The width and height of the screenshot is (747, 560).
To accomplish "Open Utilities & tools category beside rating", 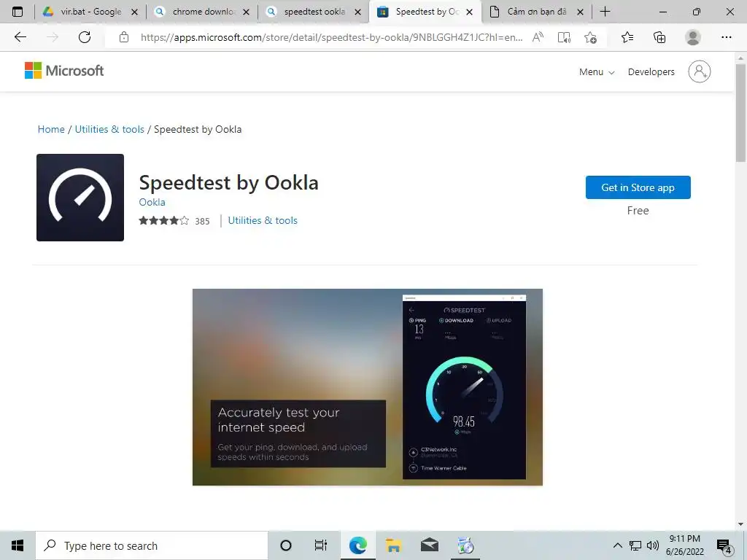I will point(263,220).
